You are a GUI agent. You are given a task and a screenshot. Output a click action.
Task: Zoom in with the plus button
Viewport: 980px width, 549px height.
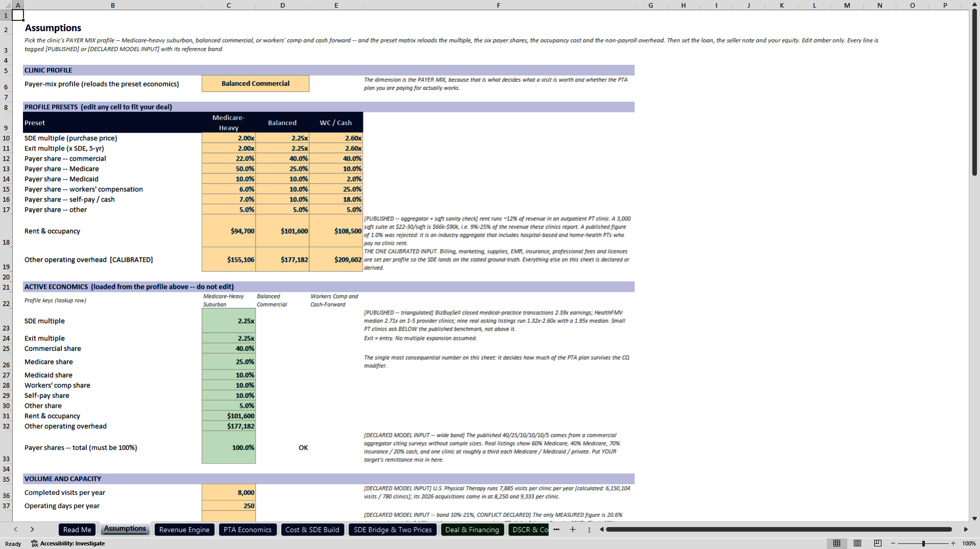(x=953, y=543)
